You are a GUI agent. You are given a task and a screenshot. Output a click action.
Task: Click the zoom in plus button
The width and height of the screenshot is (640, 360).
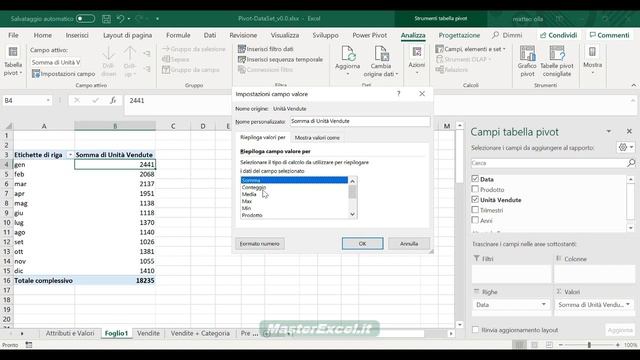click(x=618, y=345)
